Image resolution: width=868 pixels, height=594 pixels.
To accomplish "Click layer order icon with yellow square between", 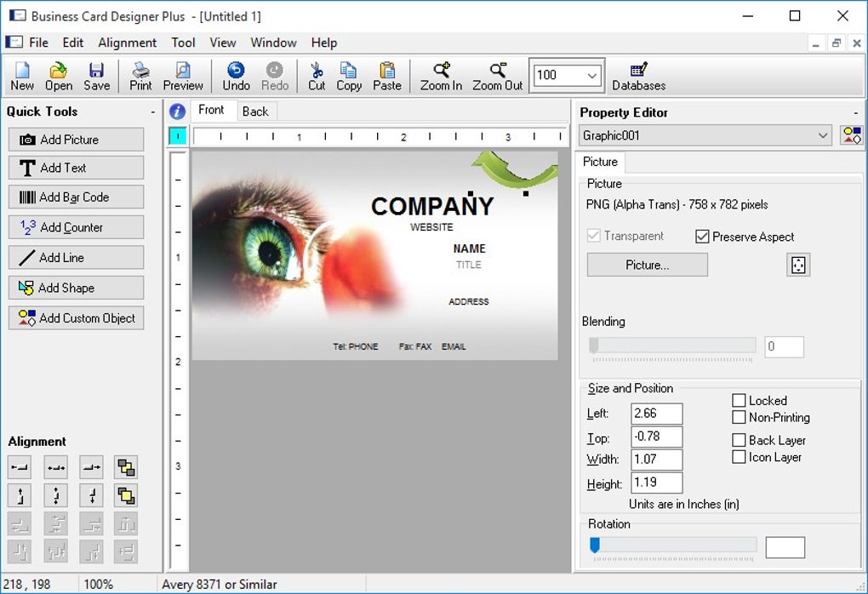I will 126,467.
